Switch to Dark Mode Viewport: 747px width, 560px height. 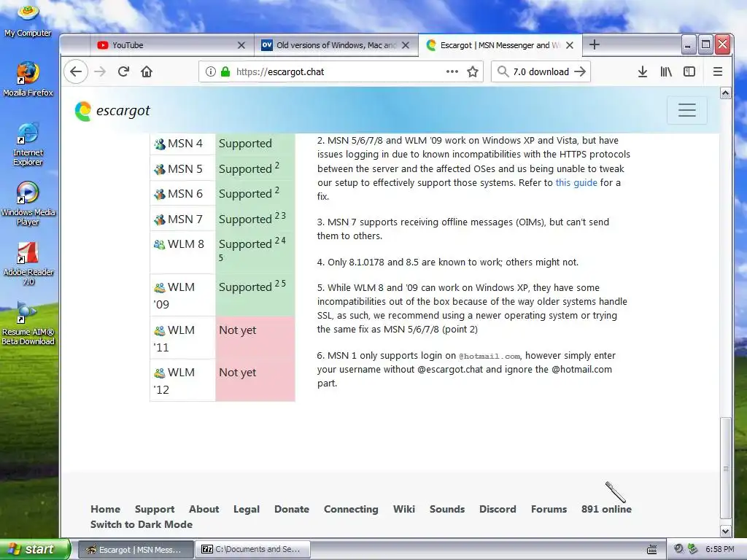tap(142, 524)
